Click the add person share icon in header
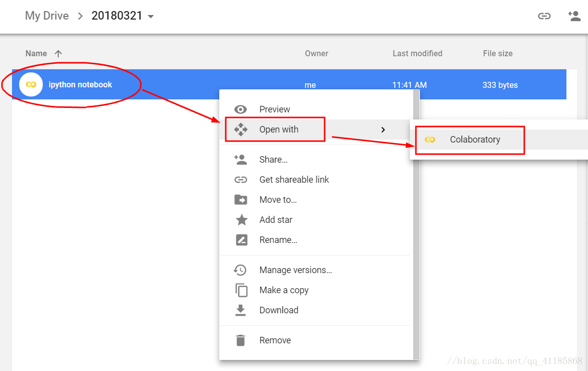This screenshot has height=371, width=588. click(x=574, y=16)
